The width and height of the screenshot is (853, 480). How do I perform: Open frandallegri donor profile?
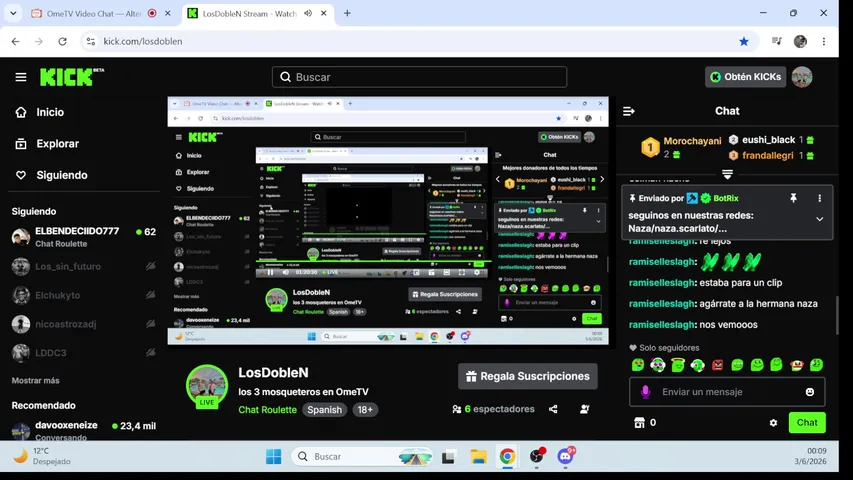768,156
